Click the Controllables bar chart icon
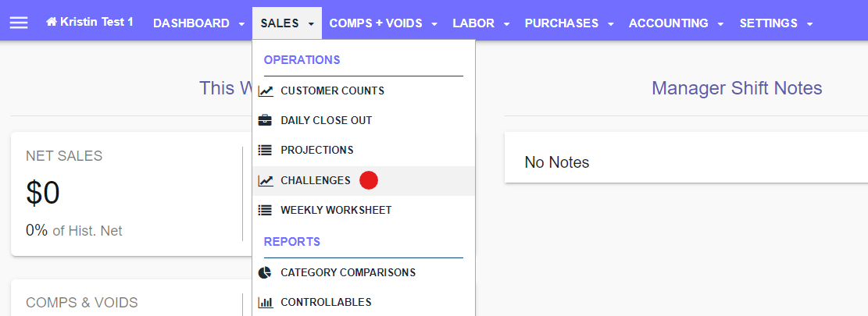The width and height of the screenshot is (868, 316). pyautogui.click(x=266, y=303)
